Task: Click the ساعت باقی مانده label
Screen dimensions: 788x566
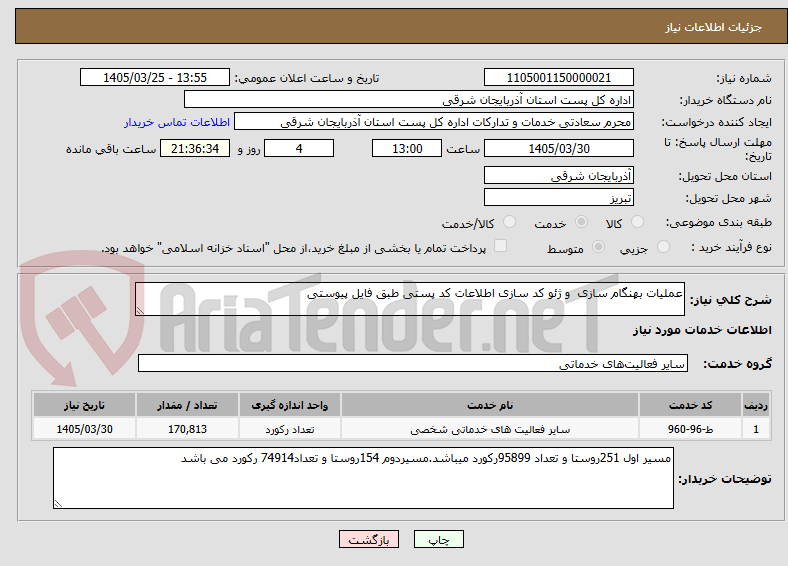Action: [111, 149]
